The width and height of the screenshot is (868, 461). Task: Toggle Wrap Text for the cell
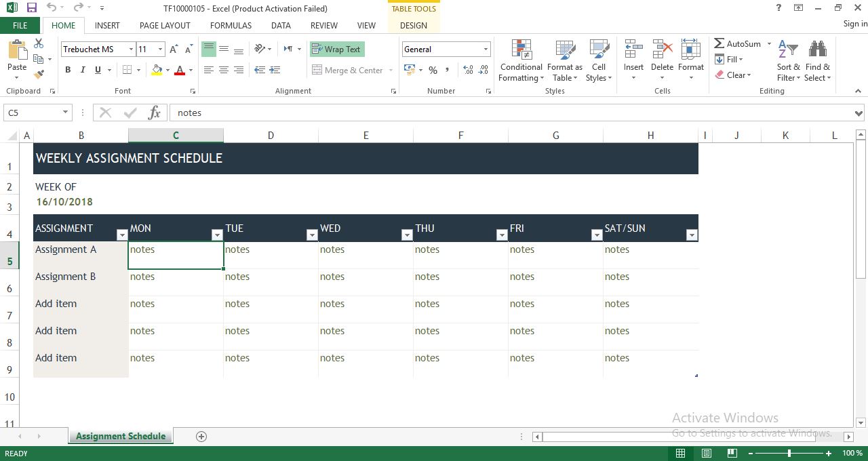(x=336, y=49)
